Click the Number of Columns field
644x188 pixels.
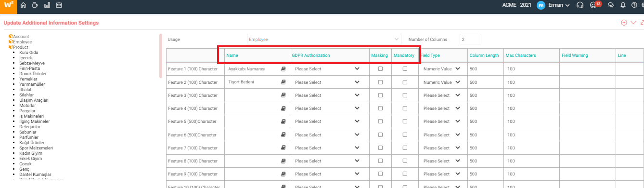coord(470,40)
